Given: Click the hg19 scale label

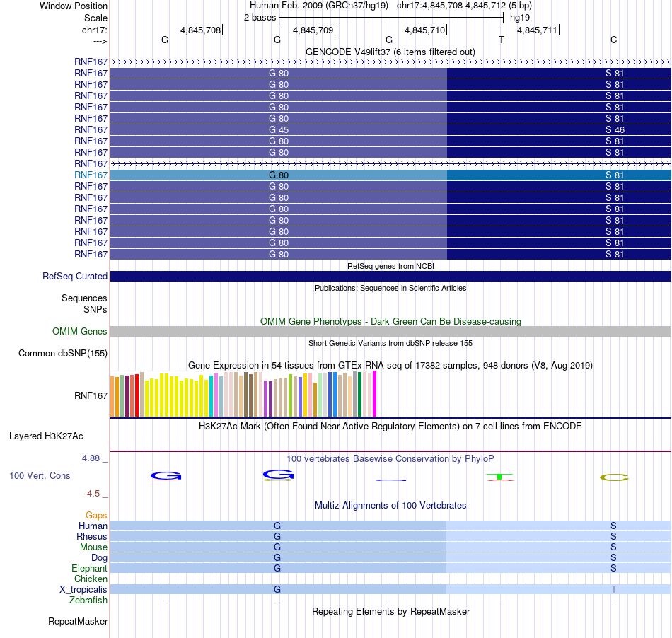Looking at the screenshot, I should pyautogui.click(x=520, y=18).
